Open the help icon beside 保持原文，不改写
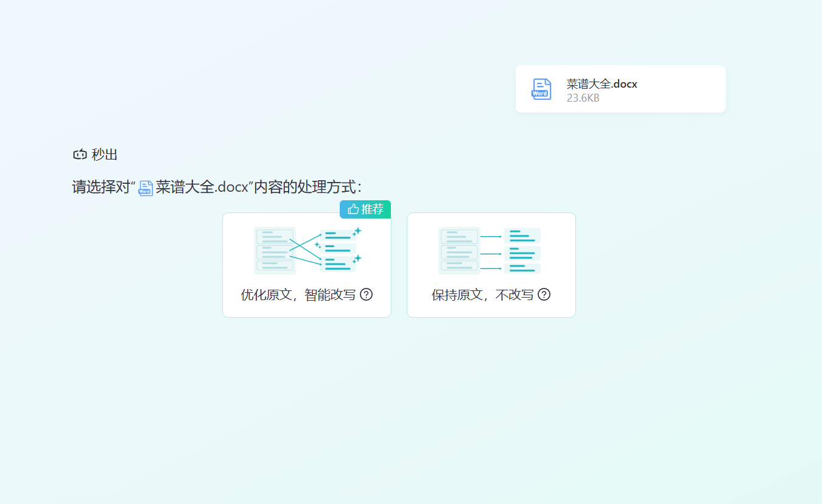 click(x=544, y=295)
